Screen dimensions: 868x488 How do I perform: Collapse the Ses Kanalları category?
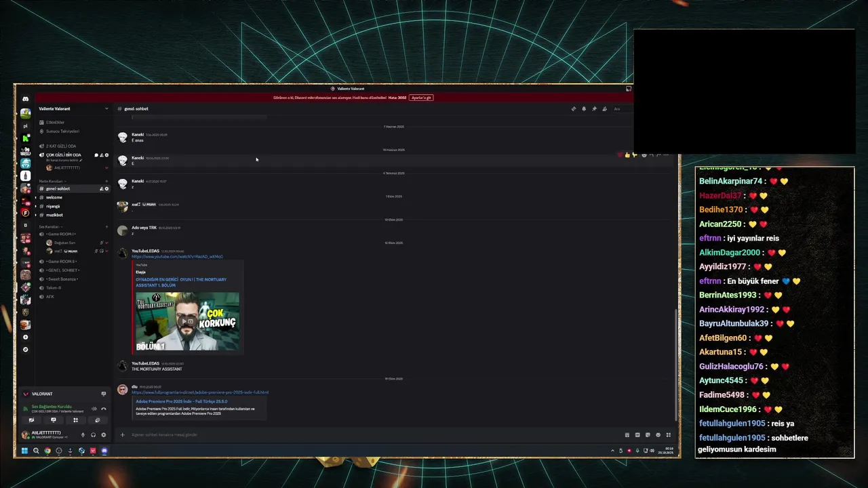(50, 226)
